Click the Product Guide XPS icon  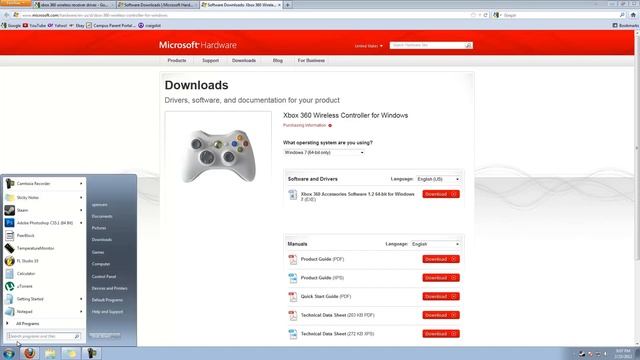[x=293, y=278]
